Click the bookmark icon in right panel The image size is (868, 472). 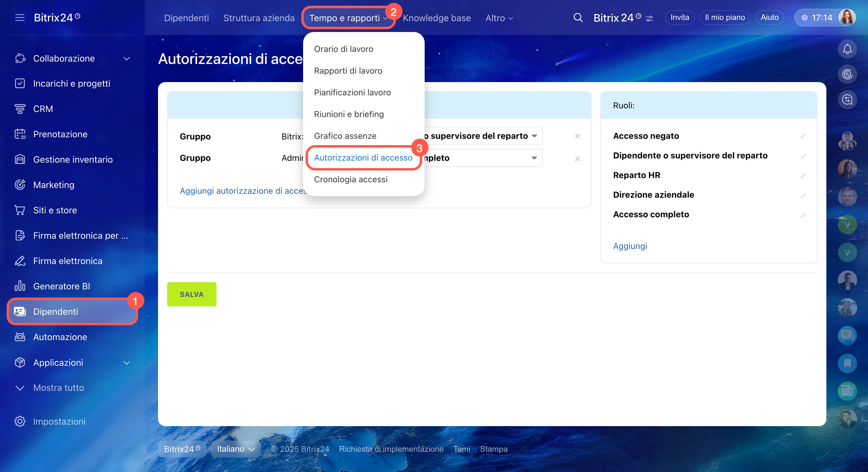847,363
